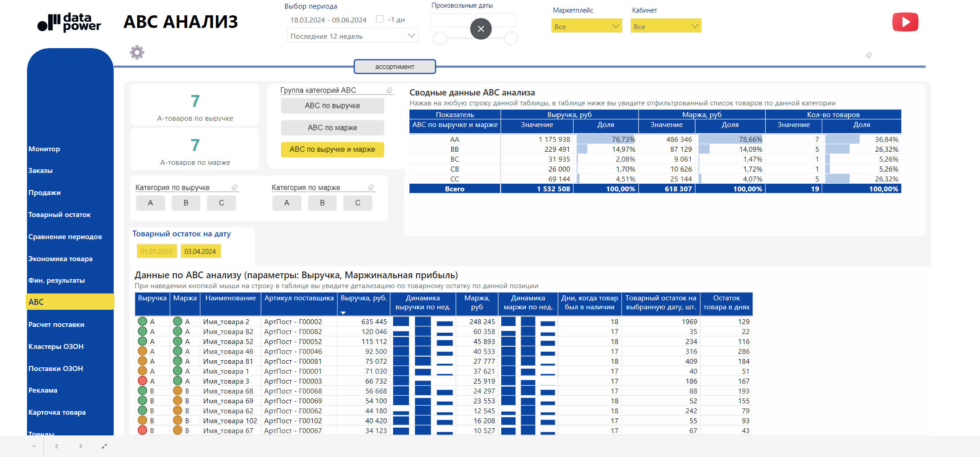
Task: Open Фин. результаты in sidebar
Action: click(57, 281)
